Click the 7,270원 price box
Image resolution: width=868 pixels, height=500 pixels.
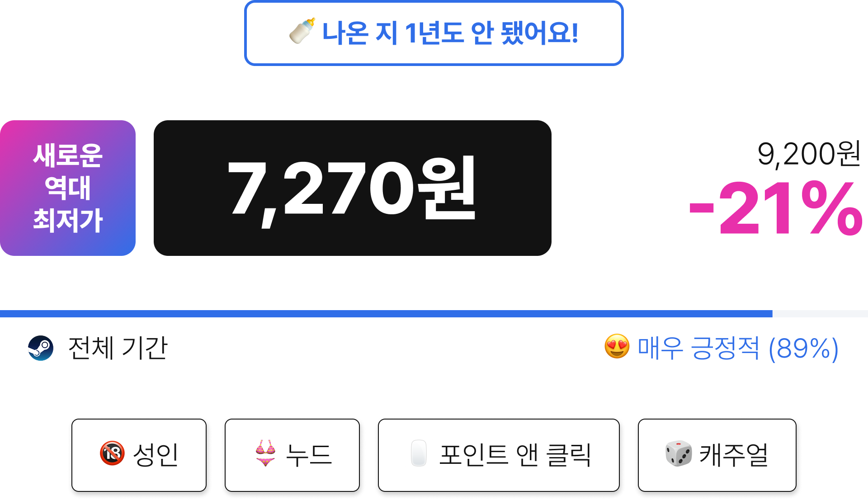point(353,188)
